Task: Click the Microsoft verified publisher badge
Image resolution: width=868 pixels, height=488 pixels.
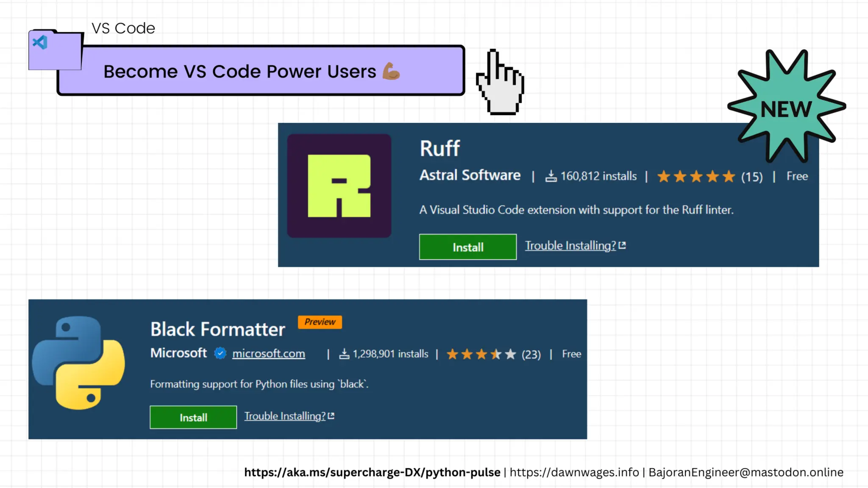Action: click(x=220, y=353)
